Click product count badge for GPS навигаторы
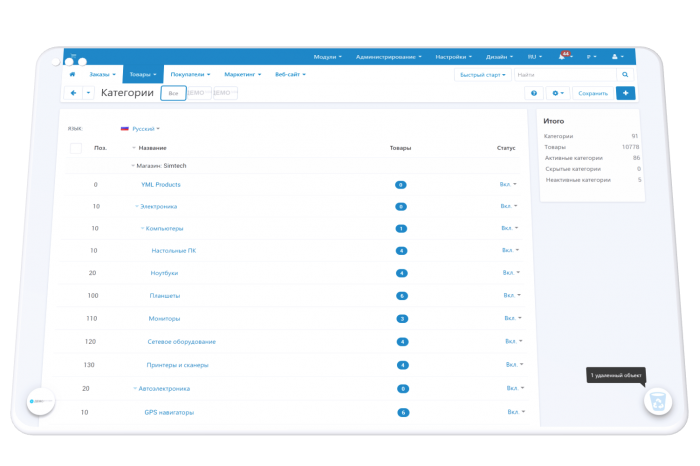The width and height of the screenshot is (700, 466). point(403,412)
